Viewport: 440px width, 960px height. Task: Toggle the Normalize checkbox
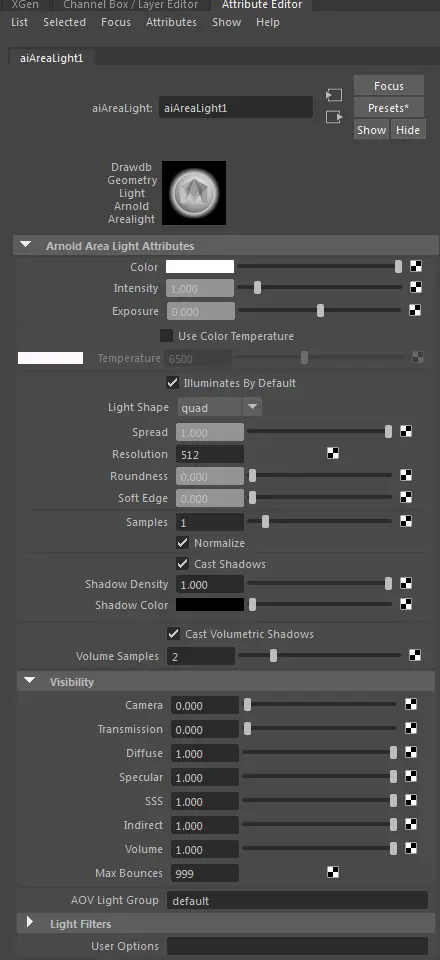click(182, 542)
